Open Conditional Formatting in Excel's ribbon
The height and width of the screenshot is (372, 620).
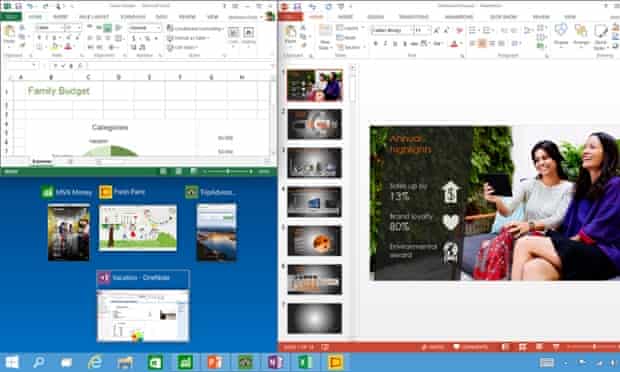(195, 28)
